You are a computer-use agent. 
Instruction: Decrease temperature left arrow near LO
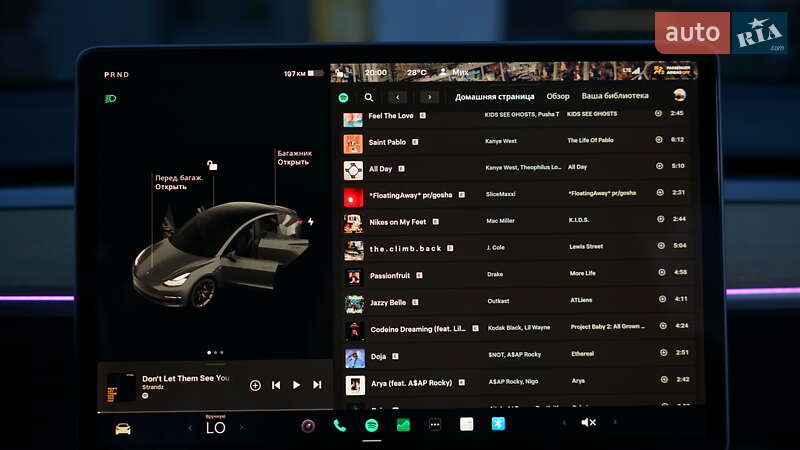pos(190,428)
